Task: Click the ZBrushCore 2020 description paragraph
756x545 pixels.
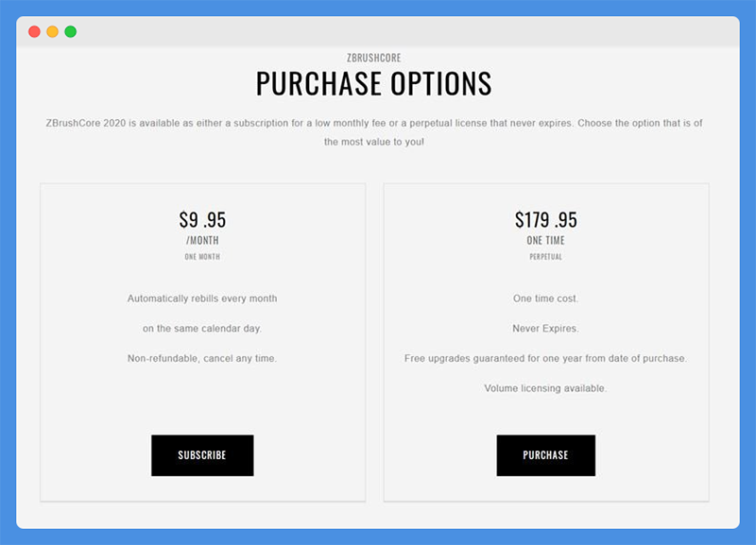Action: click(x=374, y=132)
